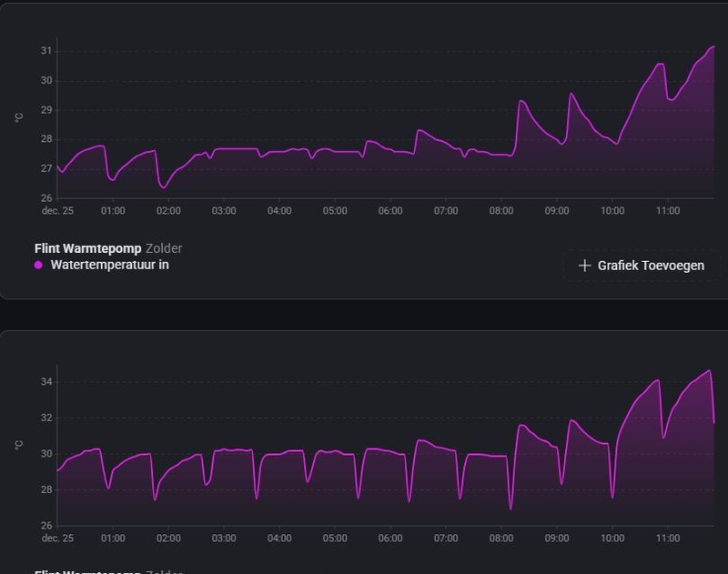The image size is (728, 574).
Task: Click the dec. 25 date on the top chart
Action: tap(57, 211)
